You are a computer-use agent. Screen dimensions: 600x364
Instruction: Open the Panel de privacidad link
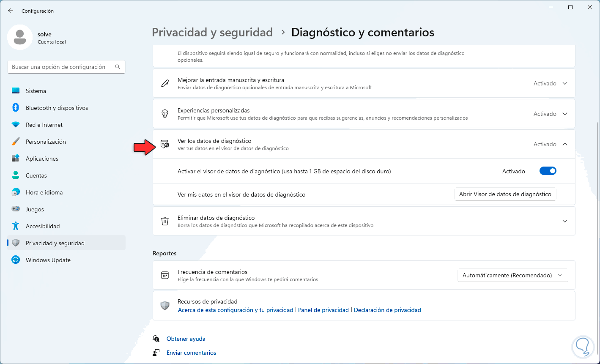[x=323, y=310]
